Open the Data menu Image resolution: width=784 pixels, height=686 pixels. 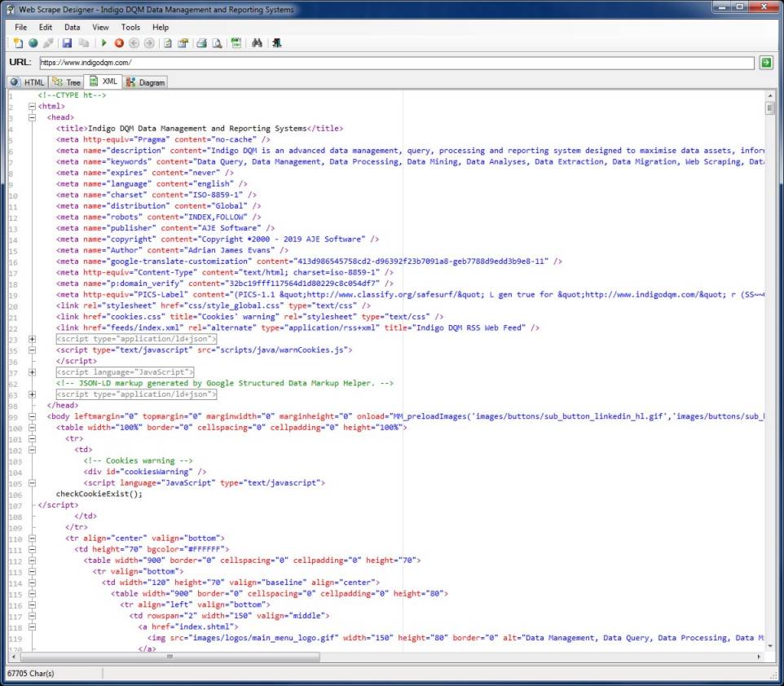pyautogui.click(x=72, y=27)
